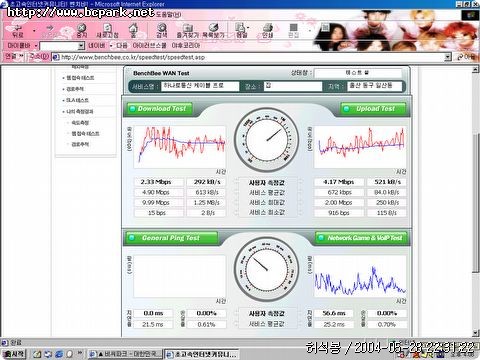Click the Internet Explorer quick launch icon
This screenshot has height=360, width=480.
tap(59, 353)
